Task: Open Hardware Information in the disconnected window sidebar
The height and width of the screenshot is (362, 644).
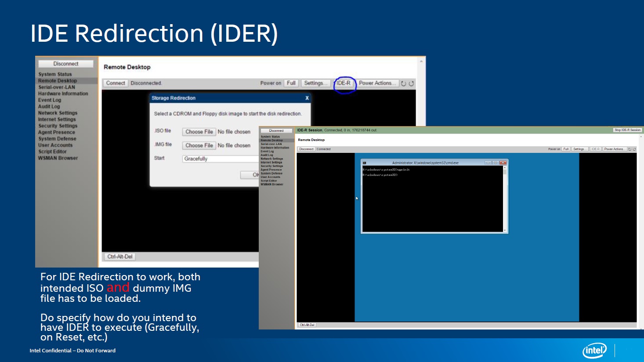Action: pos(63,94)
